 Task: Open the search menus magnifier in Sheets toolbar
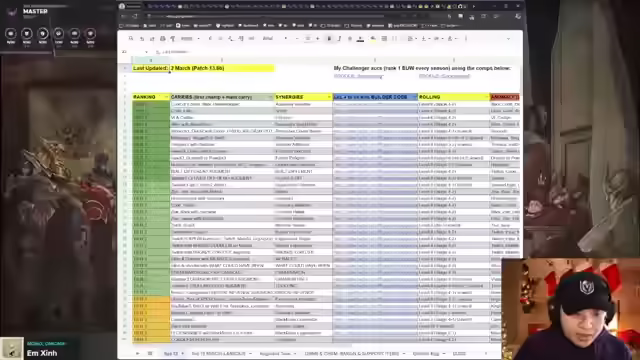[x=131, y=38]
